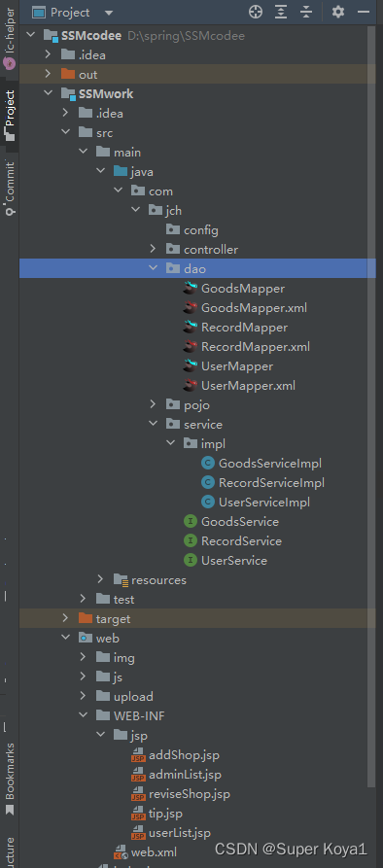The width and height of the screenshot is (383, 868).
Task: Click the project tree vertical scrollbar
Action: pyautogui.click(x=372, y=407)
